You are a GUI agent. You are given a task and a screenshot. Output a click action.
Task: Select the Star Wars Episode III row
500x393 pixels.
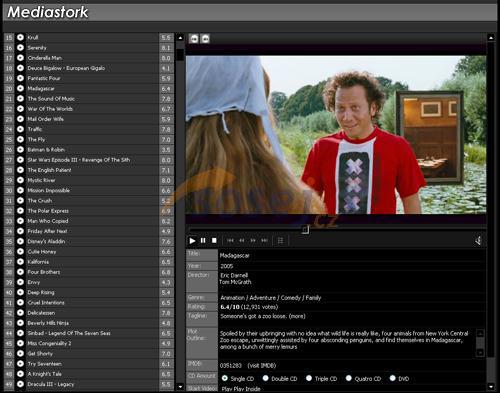tap(93, 160)
